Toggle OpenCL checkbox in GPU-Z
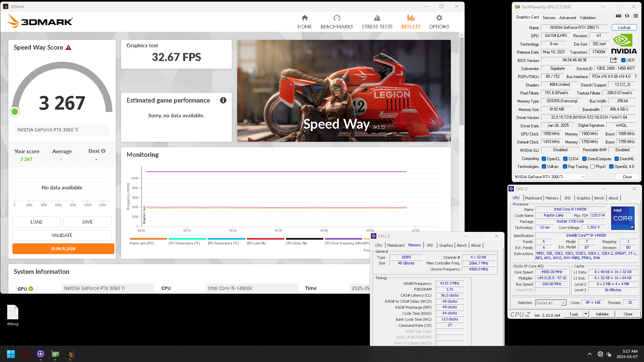 [x=544, y=159]
